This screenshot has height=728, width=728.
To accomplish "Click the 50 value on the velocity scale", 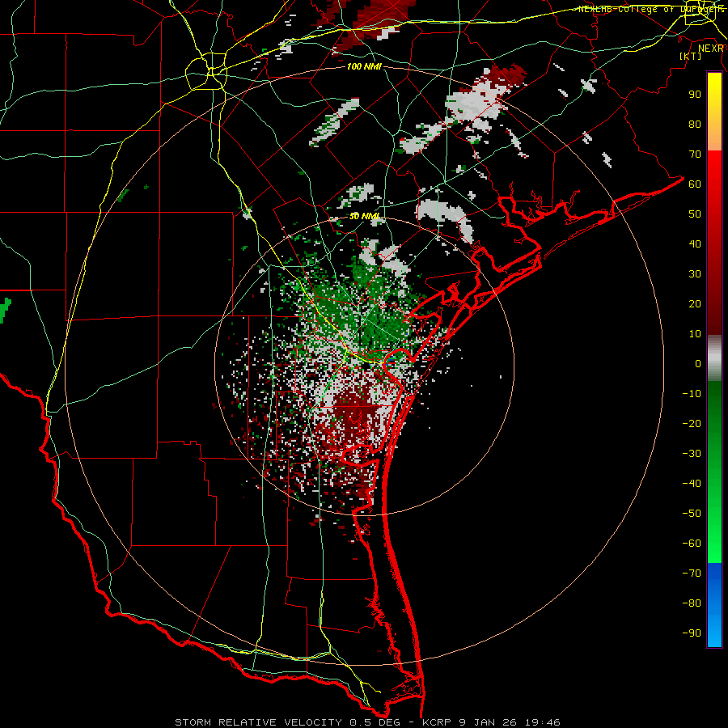I will (x=695, y=214).
